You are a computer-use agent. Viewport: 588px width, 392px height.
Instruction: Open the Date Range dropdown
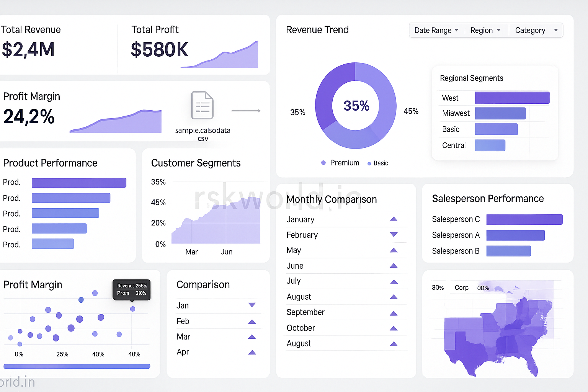point(436,30)
